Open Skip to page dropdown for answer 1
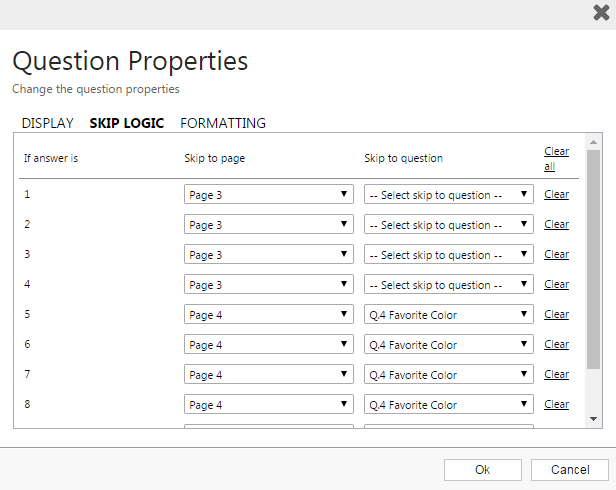616x490 pixels. coord(268,195)
